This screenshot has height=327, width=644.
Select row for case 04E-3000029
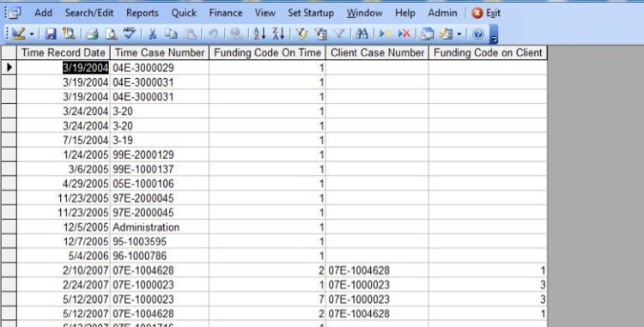(9, 68)
